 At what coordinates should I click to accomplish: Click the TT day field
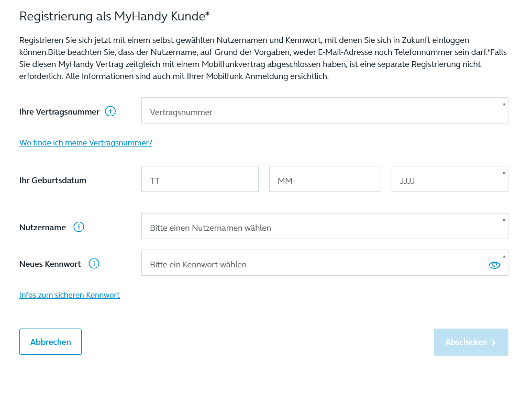[x=200, y=179]
